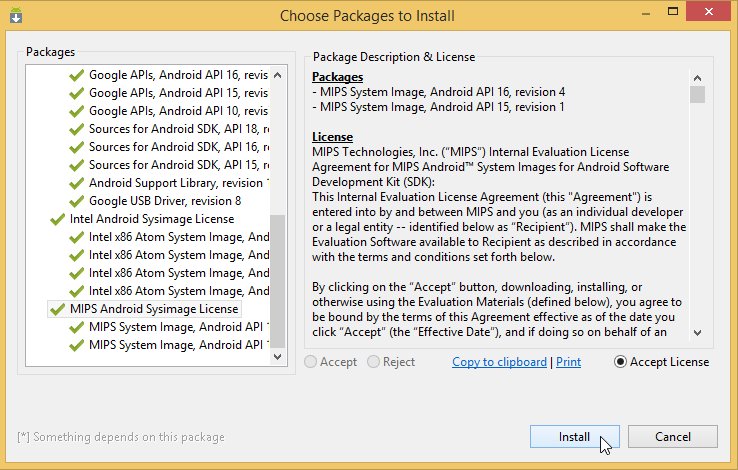738x470 pixels.
Task: Click the Packages list scroll up arrow
Action: (x=278, y=75)
